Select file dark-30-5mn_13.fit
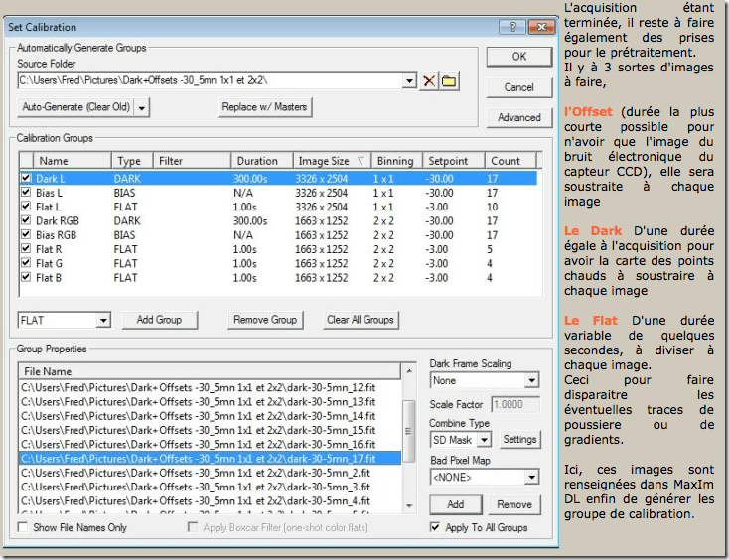 click(x=198, y=401)
